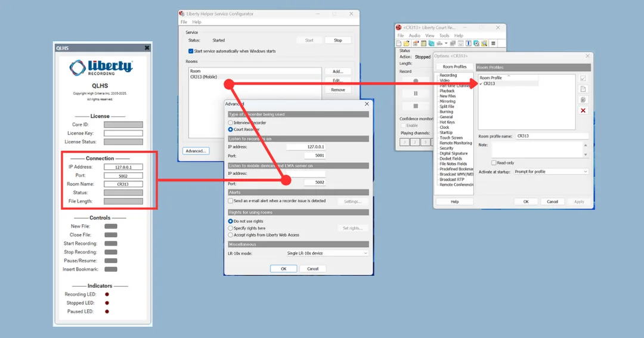Click the Port 5001 field in Advanced dialog
This screenshot has height=338, width=644.
click(x=315, y=156)
